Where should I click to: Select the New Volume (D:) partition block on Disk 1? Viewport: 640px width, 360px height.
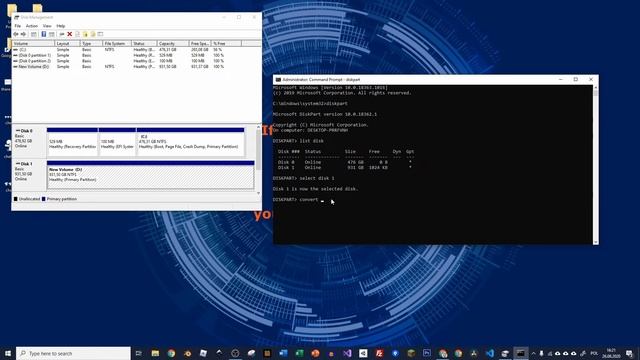pyautogui.click(x=151, y=175)
